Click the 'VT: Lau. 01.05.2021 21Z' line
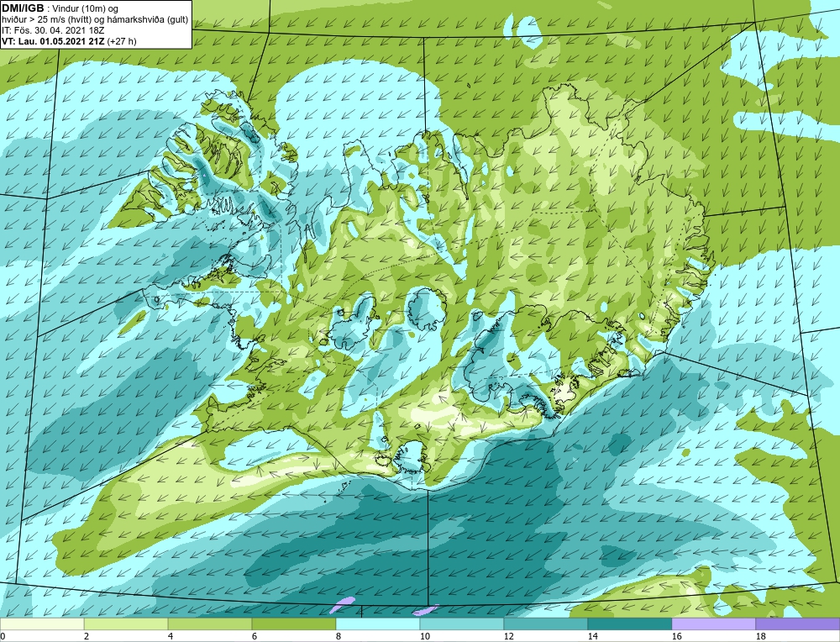Screen dimensions: 840x642 click(54, 41)
